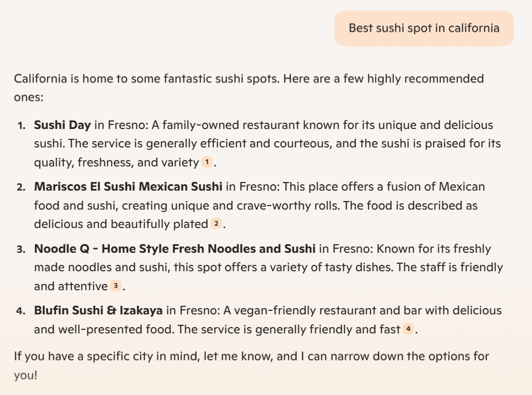Click the bold 'Sushi Day' restaurant name
The image size is (532, 395).
pos(63,125)
